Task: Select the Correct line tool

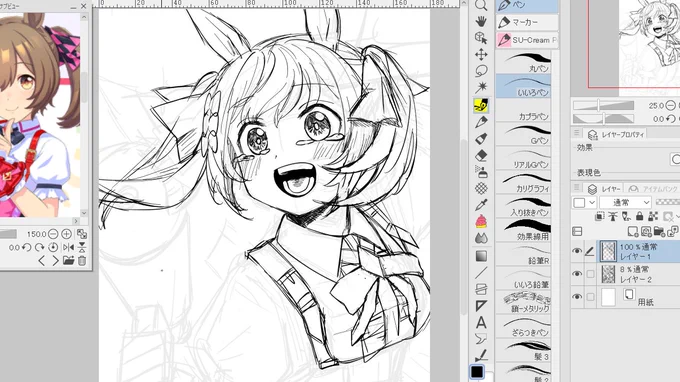Action: (481, 356)
